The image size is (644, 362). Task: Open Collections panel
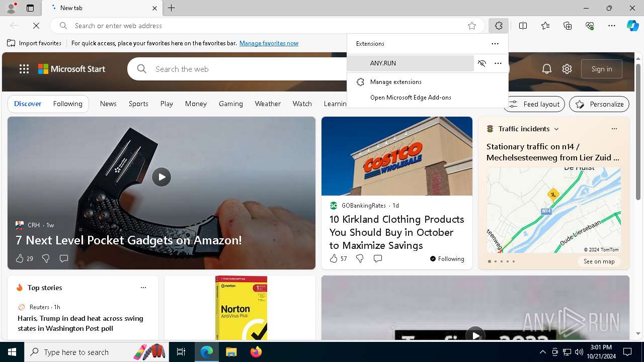(x=568, y=26)
